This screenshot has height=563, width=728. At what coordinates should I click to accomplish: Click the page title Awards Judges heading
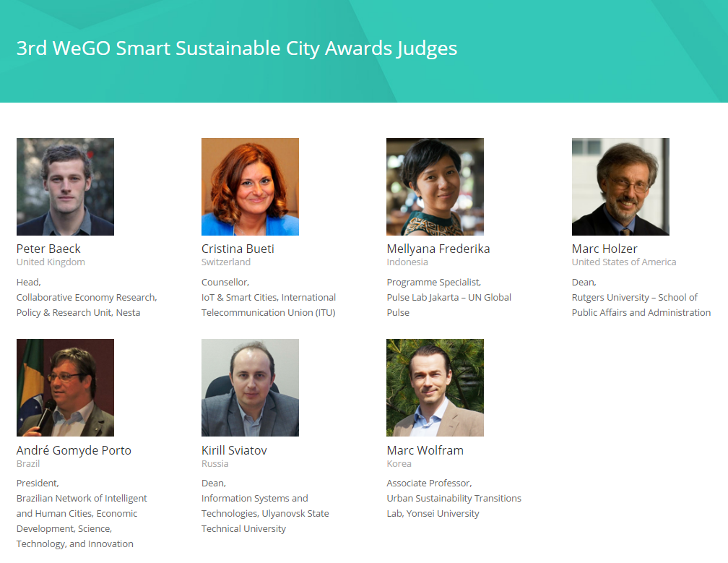click(237, 48)
